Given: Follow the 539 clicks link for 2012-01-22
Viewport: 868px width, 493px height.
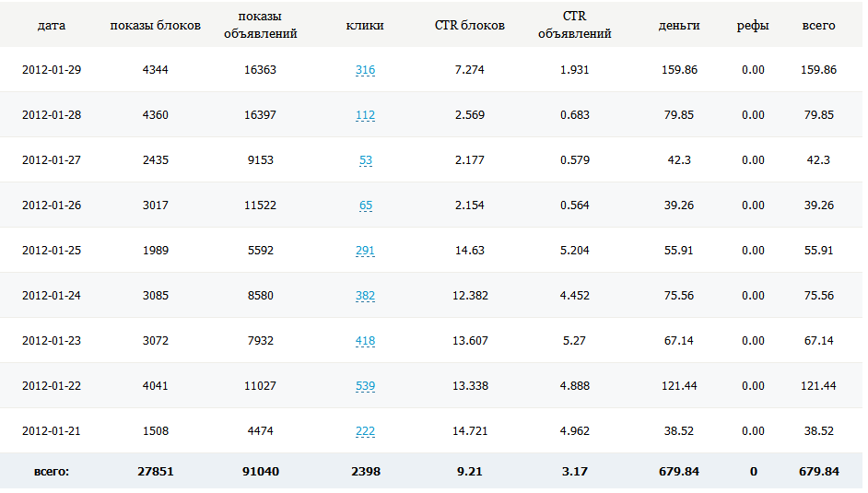Looking at the screenshot, I should pyautogui.click(x=365, y=386).
